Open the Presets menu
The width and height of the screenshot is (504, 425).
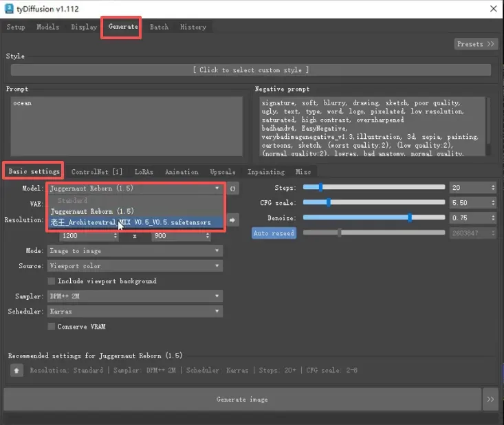point(475,44)
